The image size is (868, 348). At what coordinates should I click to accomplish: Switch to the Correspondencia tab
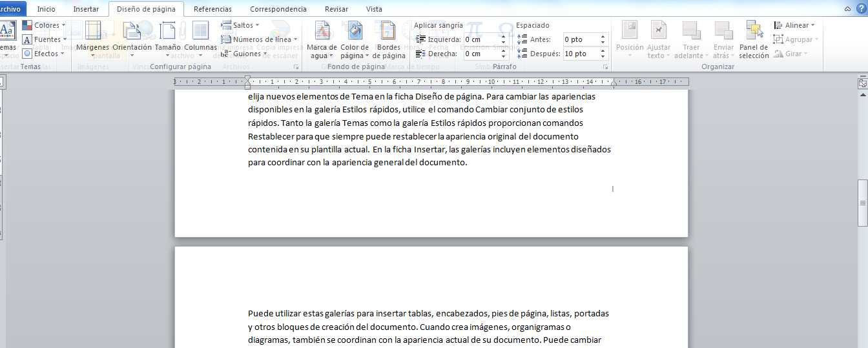(x=278, y=9)
